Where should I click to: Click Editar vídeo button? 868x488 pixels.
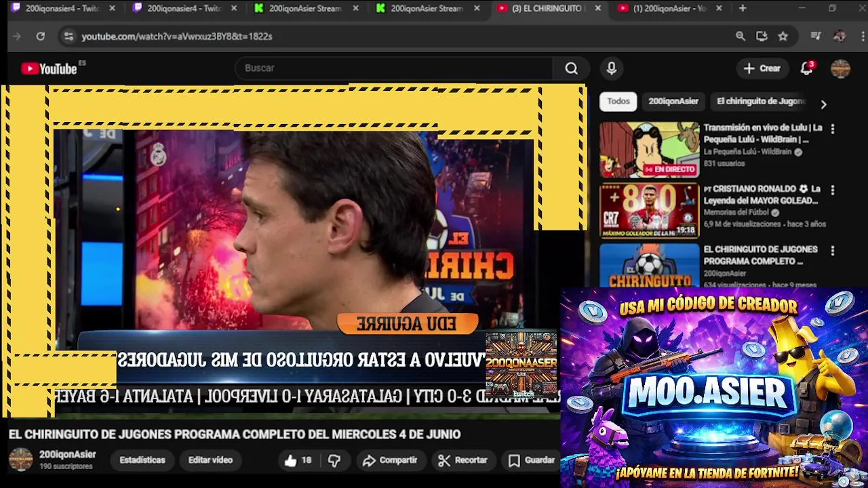(210, 460)
